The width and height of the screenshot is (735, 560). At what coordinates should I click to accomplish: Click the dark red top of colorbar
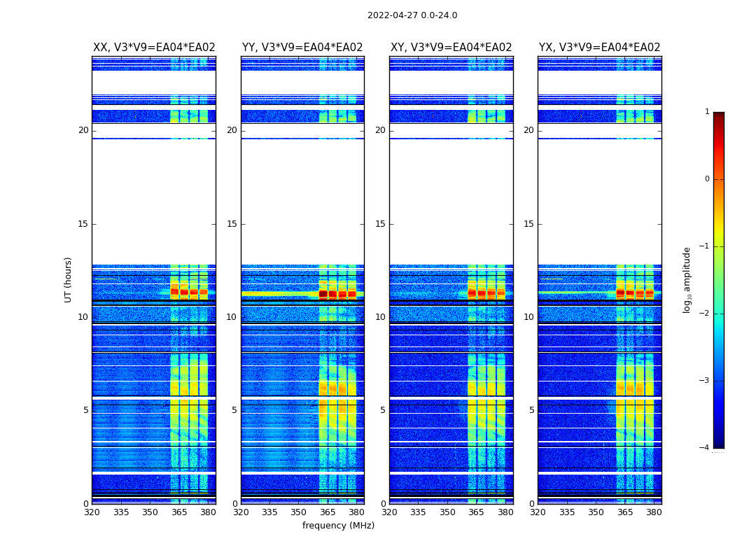(719, 115)
